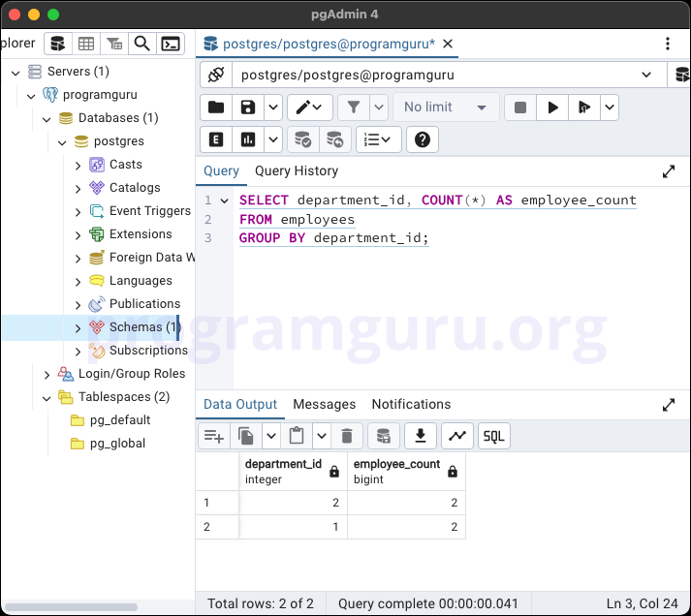Open the three-dot panel menu

668,44
